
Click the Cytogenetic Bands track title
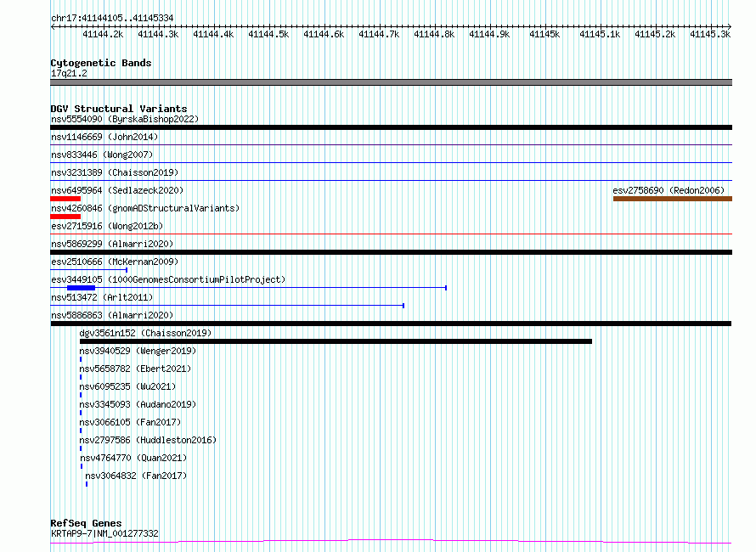pyautogui.click(x=101, y=63)
